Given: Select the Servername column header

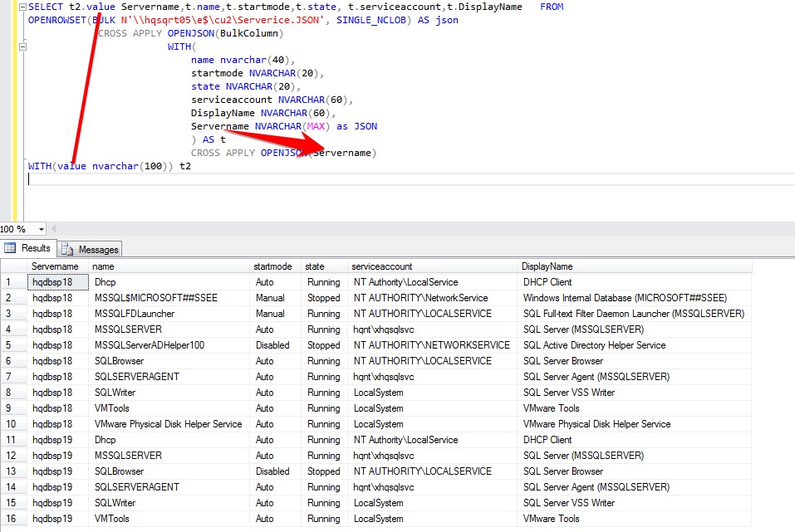Looking at the screenshot, I should click(x=55, y=266).
